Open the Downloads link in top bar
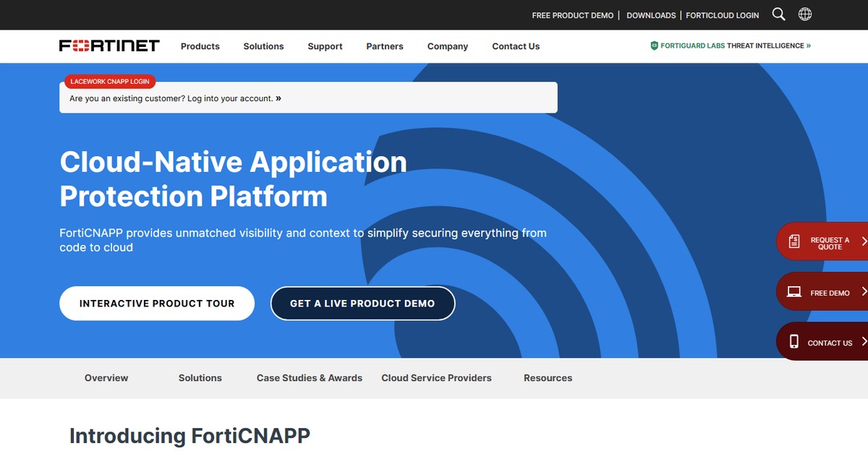868x454 pixels. (x=651, y=15)
